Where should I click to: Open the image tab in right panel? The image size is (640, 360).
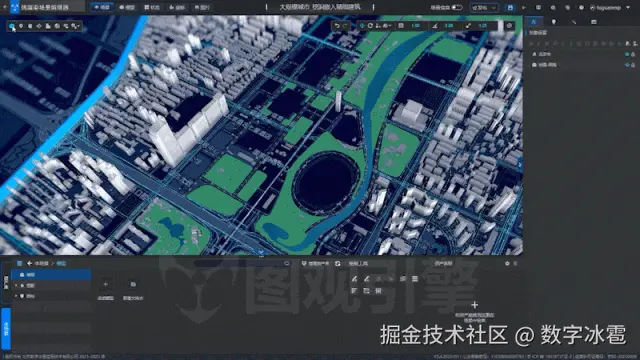(x=594, y=22)
